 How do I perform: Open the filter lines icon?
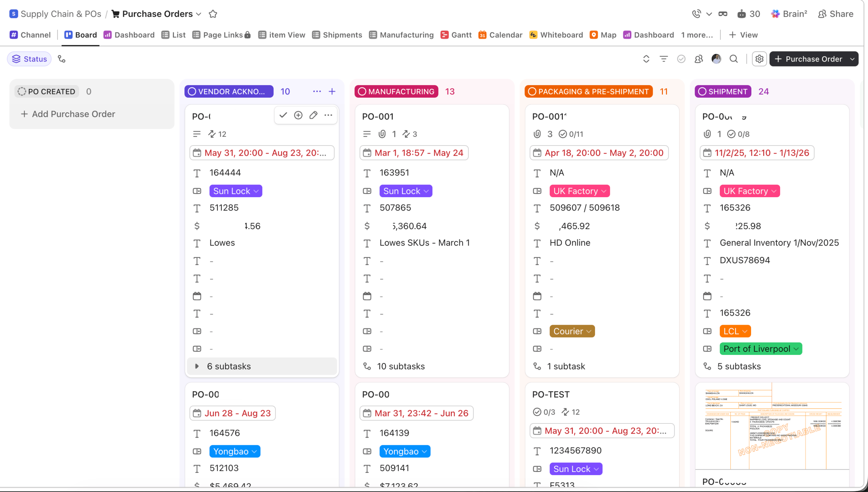[x=664, y=59]
